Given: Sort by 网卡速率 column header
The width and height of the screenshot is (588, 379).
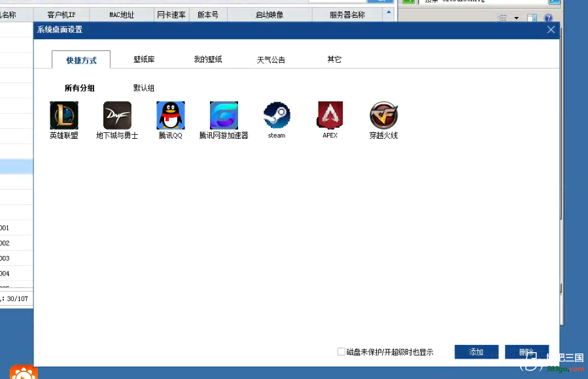Looking at the screenshot, I should pyautogui.click(x=171, y=15).
